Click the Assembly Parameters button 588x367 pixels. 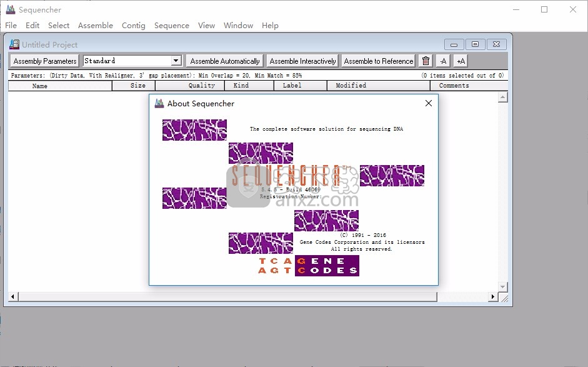coord(44,61)
